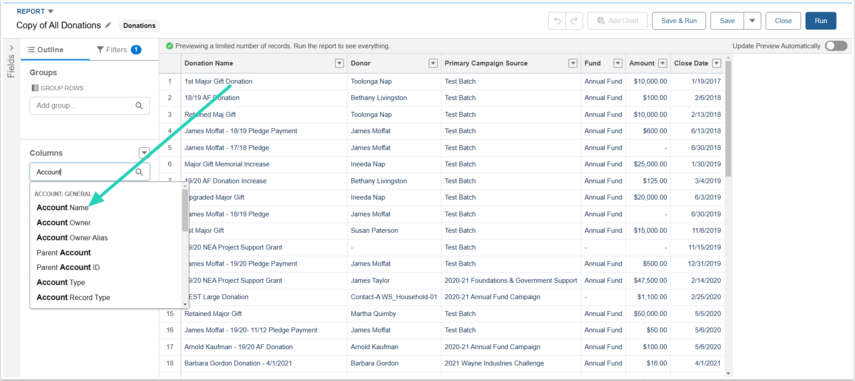This screenshot has width=855, height=381.
Task: Click the Run button
Action: coord(821,21)
